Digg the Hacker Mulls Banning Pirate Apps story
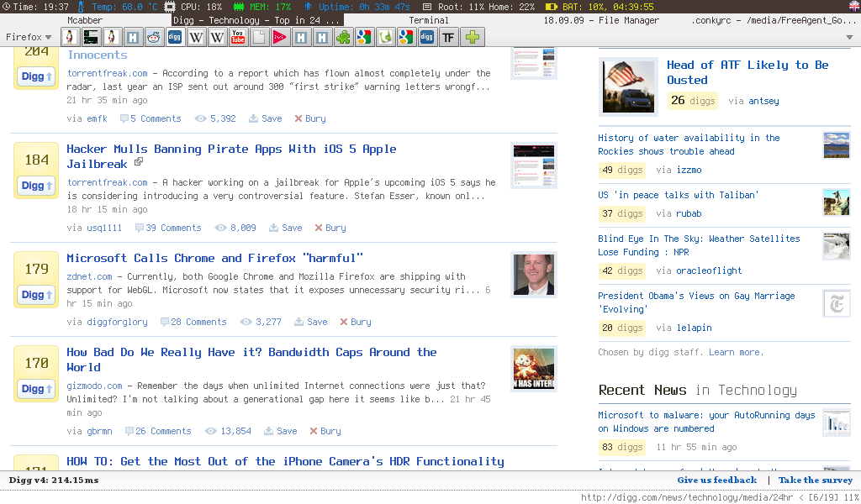The image size is (861, 504). [36, 186]
